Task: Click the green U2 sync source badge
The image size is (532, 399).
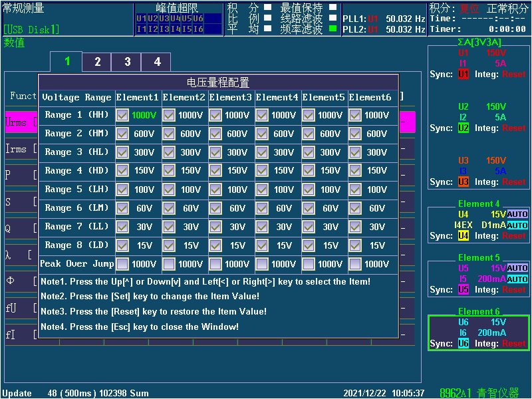Action: [464, 128]
